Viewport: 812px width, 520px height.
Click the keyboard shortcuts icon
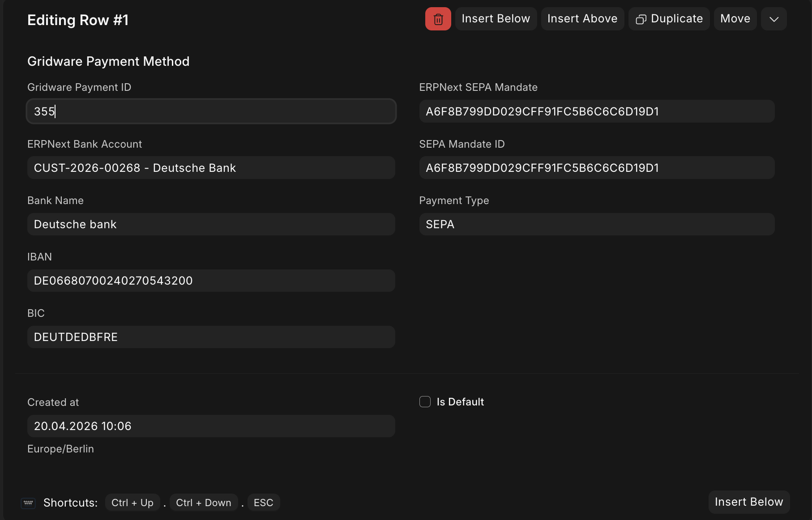(28, 503)
